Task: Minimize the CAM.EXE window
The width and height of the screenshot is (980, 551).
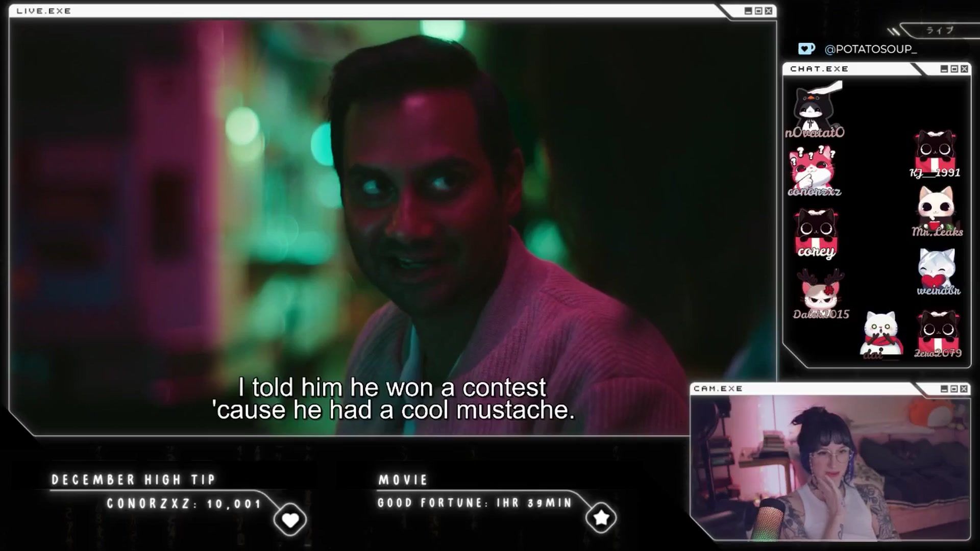Action: click(x=944, y=389)
